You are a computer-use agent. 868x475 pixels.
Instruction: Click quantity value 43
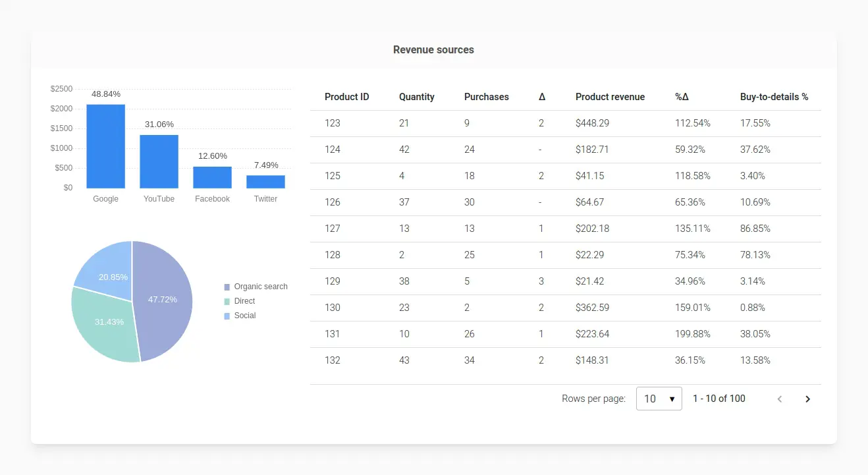pos(404,360)
